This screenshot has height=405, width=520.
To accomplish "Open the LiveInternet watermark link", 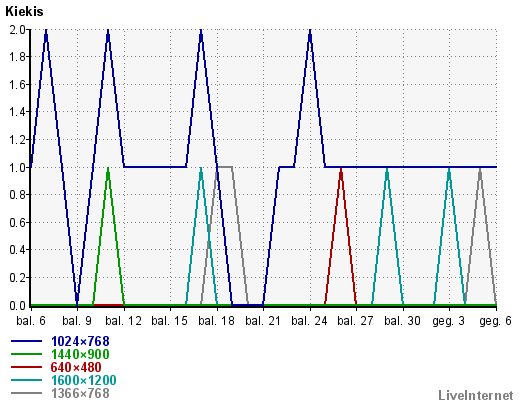I will click(x=476, y=395).
